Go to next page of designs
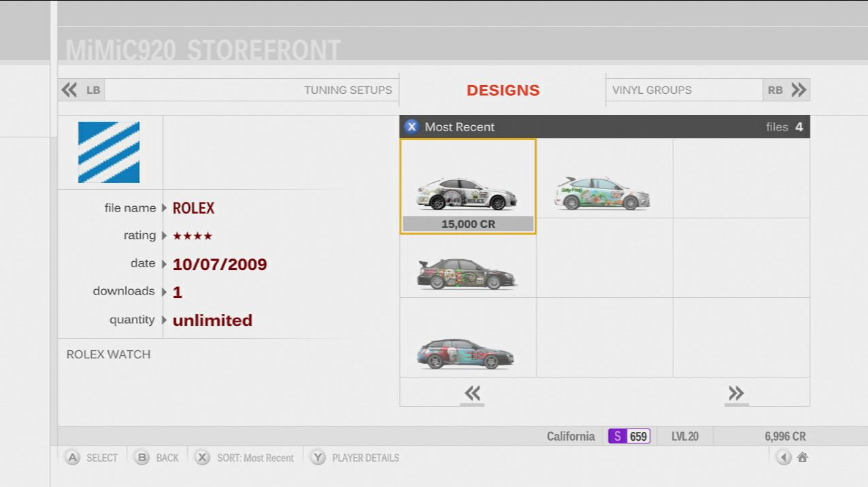Screen dimensions: 868x487 [x=736, y=393]
